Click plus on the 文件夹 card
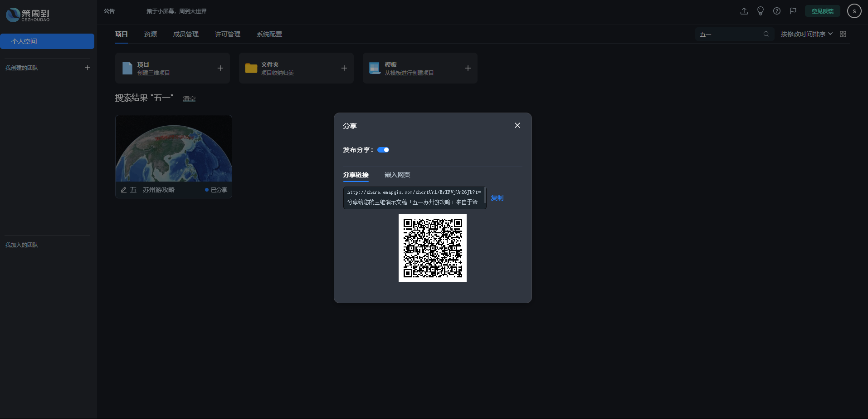 [344, 68]
